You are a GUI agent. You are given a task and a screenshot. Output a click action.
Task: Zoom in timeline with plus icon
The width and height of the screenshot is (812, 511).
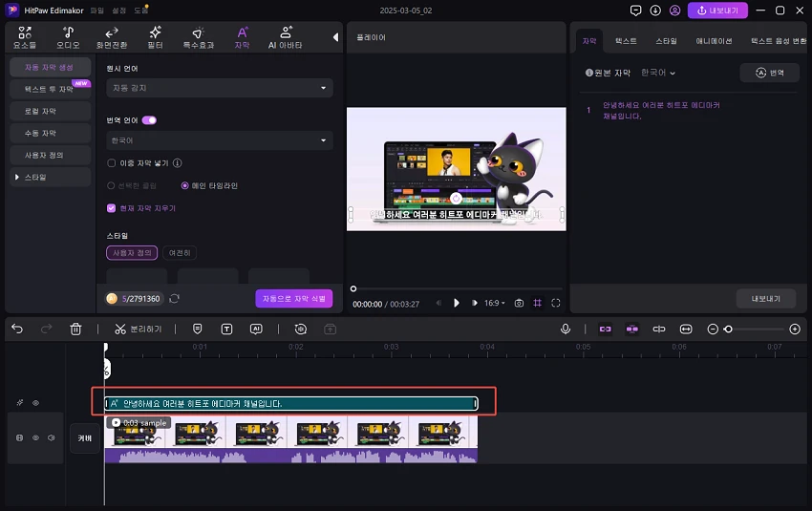pyautogui.click(x=795, y=330)
